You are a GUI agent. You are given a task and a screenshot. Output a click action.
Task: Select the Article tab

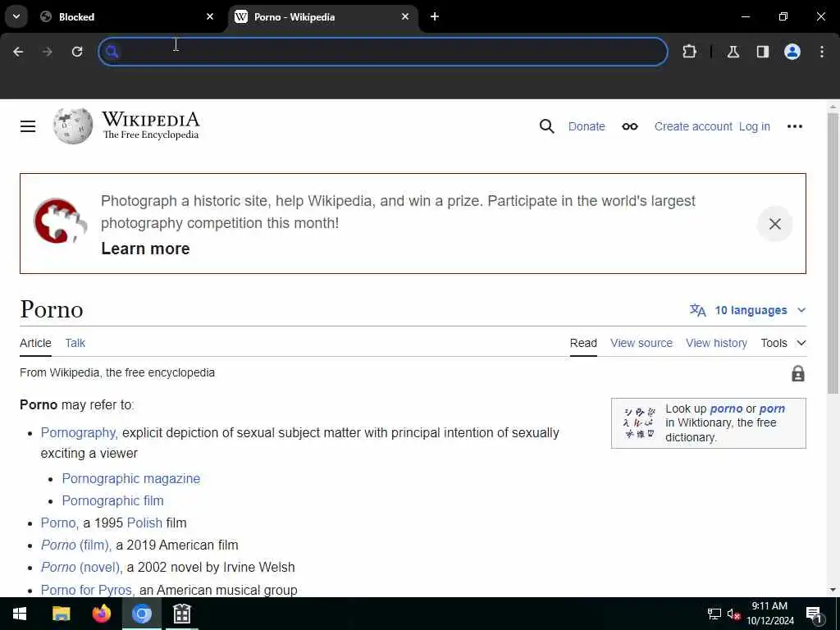[35, 343]
